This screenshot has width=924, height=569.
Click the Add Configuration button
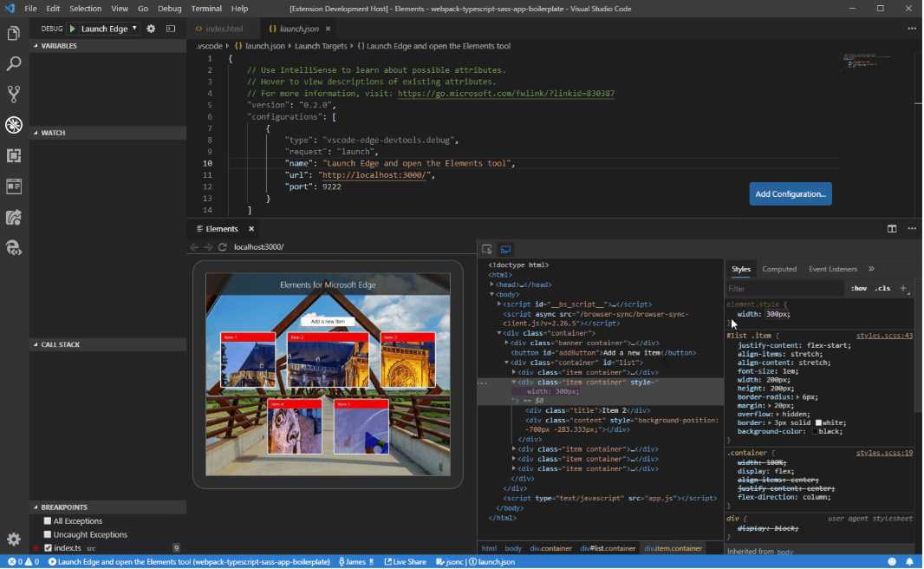point(791,194)
